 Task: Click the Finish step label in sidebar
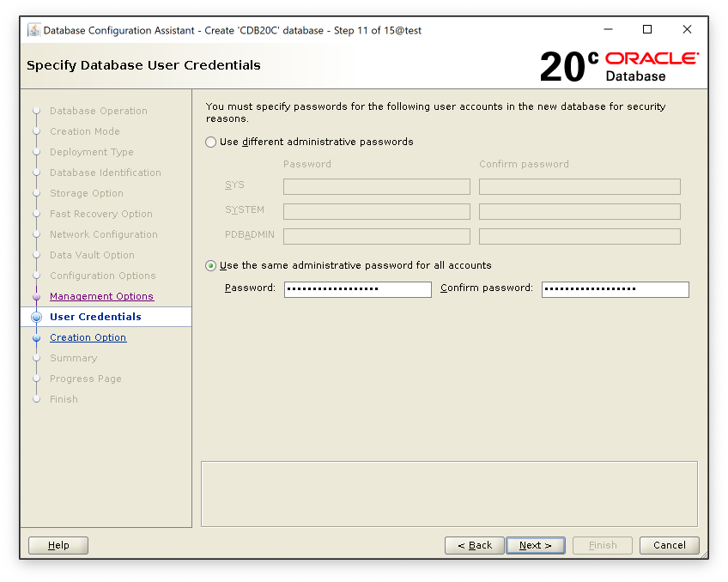[64, 399]
